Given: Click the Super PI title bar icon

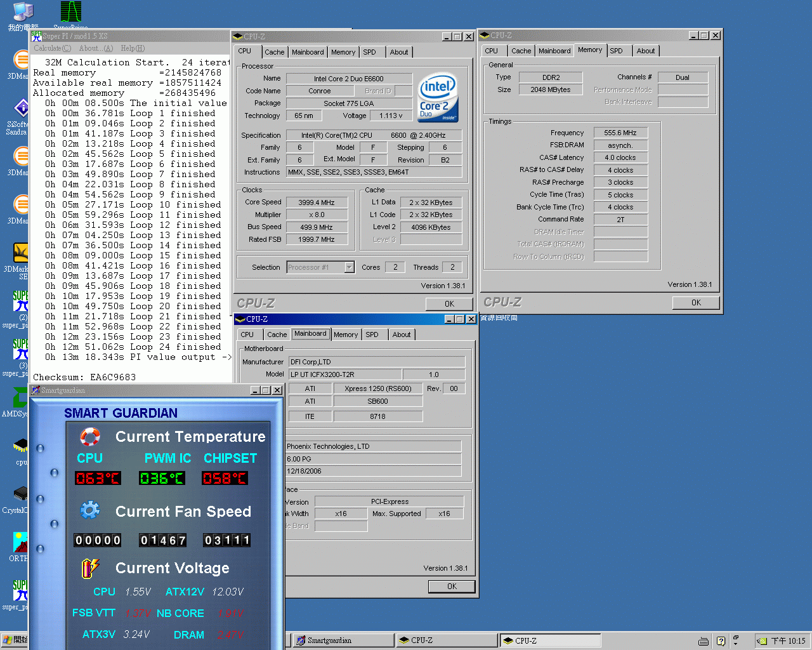Looking at the screenshot, I should point(37,36).
